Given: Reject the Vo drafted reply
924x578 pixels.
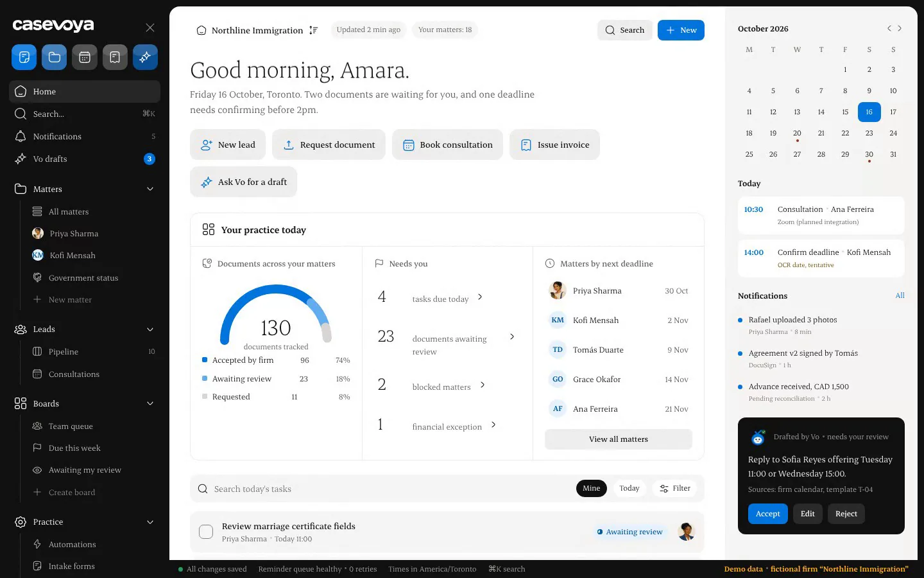Looking at the screenshot, I should (846, 514).
